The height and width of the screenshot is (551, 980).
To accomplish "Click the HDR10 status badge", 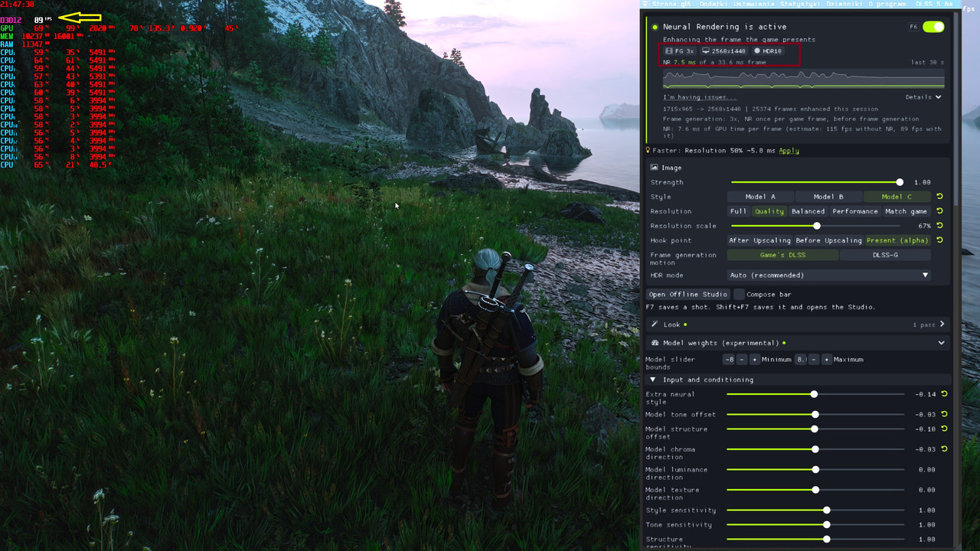I will pos(768,51).
